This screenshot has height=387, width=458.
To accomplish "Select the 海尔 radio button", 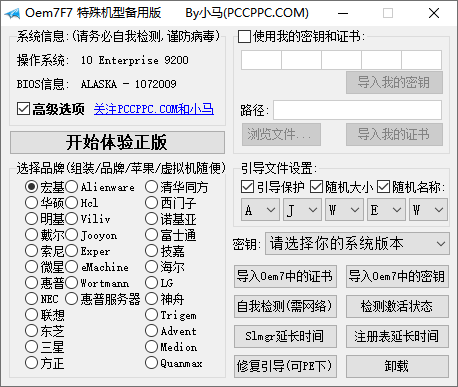I will pos(151,267).
